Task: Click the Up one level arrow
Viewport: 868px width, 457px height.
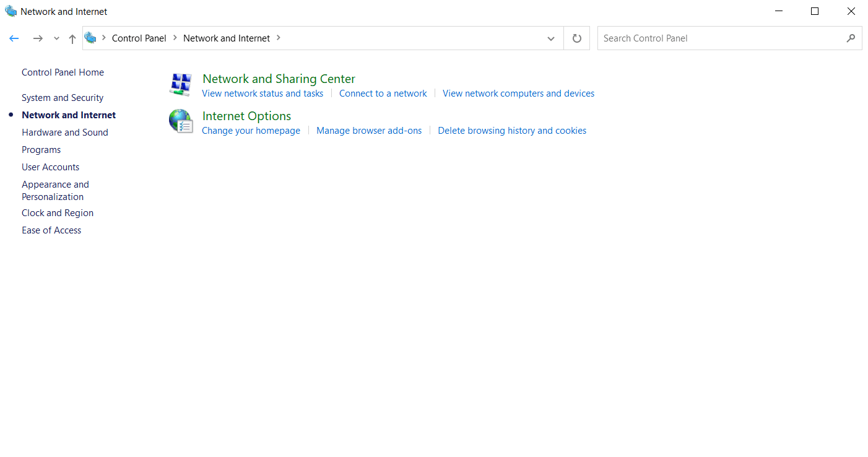Action: click(72, 38)
